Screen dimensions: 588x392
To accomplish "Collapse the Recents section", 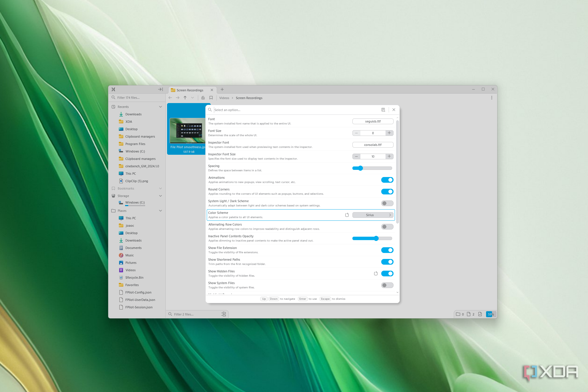I will point(160,107).
